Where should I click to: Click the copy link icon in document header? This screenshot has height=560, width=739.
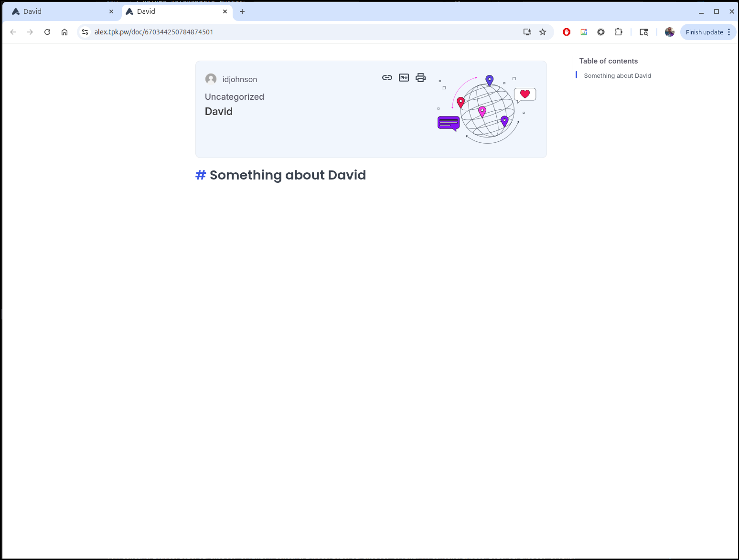[387, 78]
